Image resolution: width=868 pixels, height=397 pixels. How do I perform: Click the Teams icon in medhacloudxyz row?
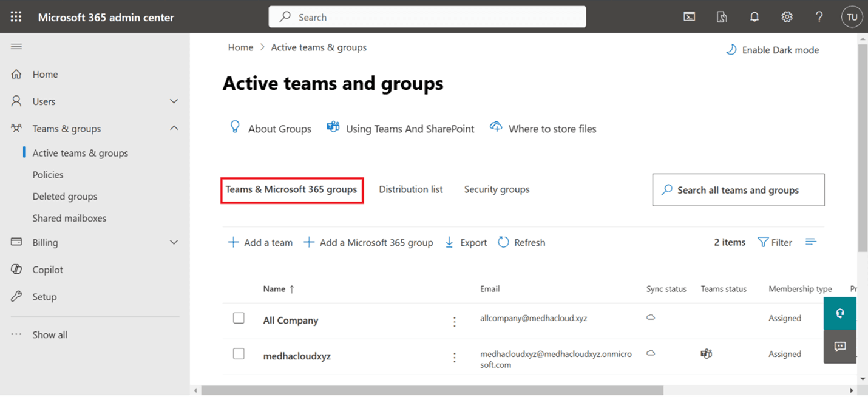[x=706, y=352]
